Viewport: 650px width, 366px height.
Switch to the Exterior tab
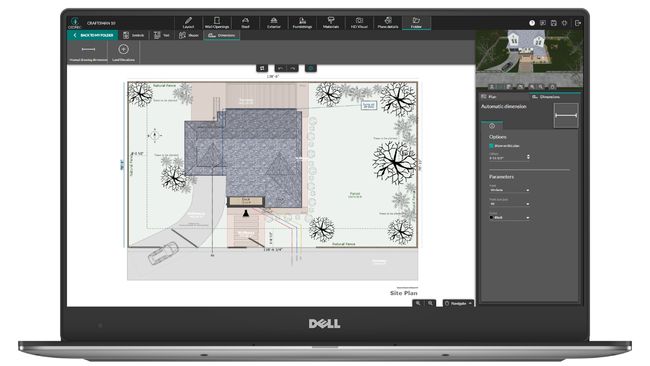click(274, 23)
